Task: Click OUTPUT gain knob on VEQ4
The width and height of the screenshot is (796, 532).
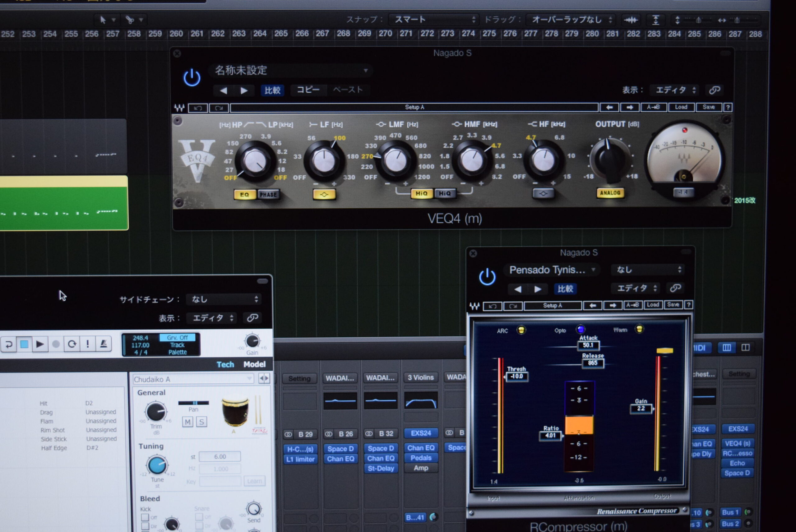Action: point(611,160)
